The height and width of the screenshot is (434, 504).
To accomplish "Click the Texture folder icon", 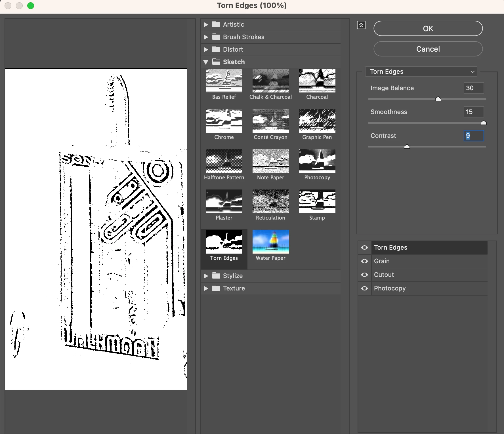I will click(216, 288).
